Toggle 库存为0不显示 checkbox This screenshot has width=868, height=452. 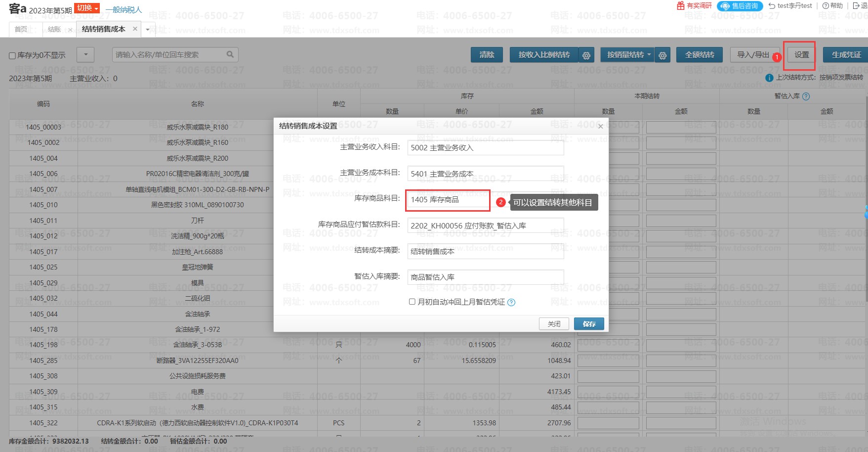pos(12,55)
